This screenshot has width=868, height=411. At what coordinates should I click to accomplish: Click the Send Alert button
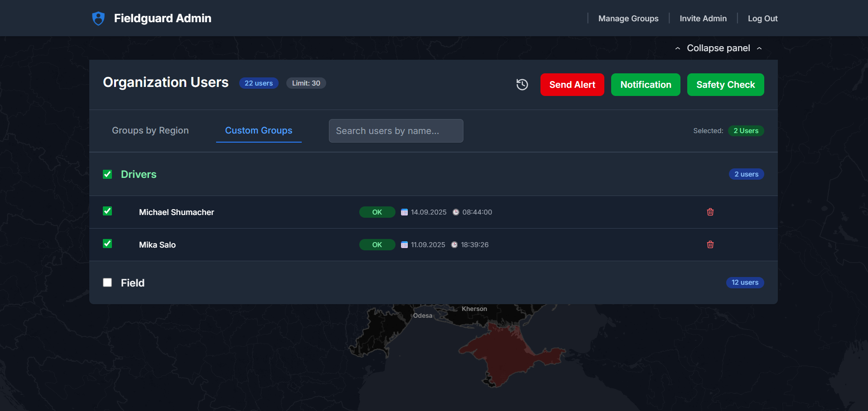(x=572, y=85)
